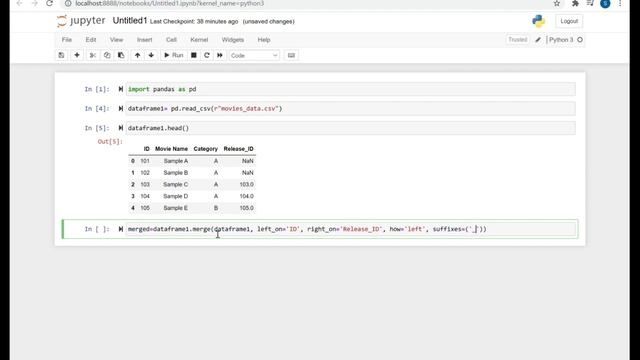Click the Trusted notebook indicator
The width and height of the screenshot is (640, 360).
(x=518, y=40)
